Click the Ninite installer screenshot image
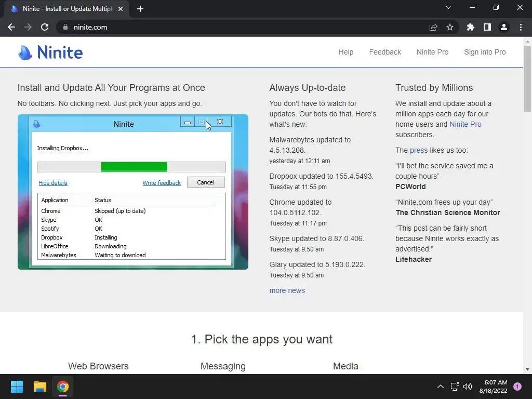Viewport: 532px width, 399px height. 133,192
